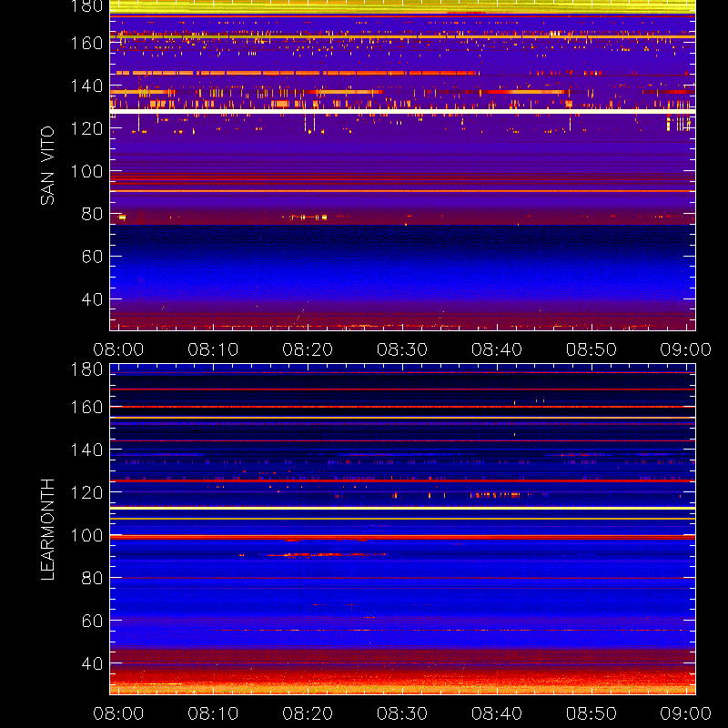
Task: Click the 08:40 time label below Learmonth plot
Action: [x=497, y=713]
